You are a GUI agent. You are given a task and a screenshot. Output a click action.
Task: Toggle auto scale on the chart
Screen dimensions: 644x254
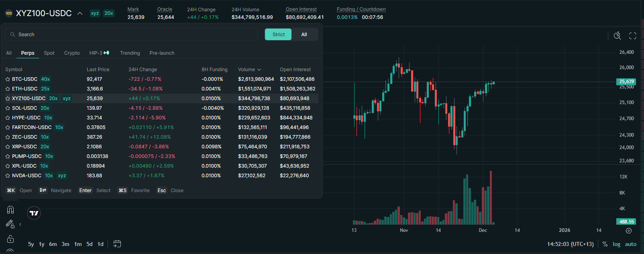(x=630, y=244)
